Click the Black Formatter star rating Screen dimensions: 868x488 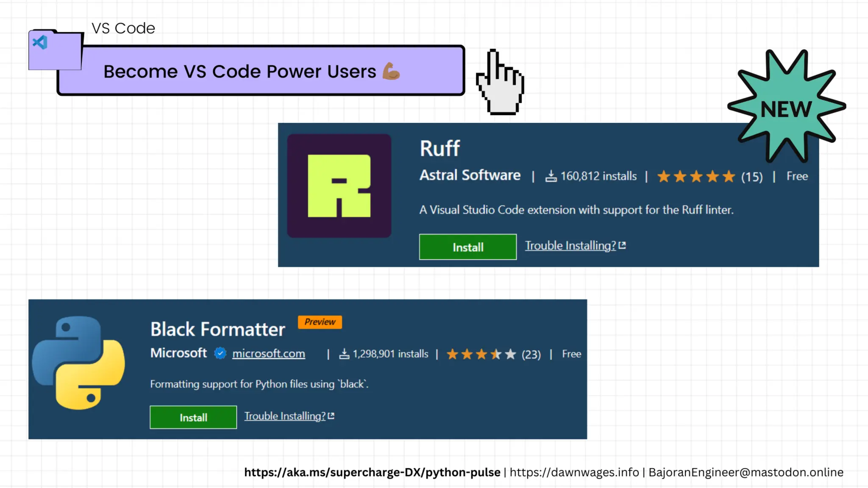tap(481, 354)
